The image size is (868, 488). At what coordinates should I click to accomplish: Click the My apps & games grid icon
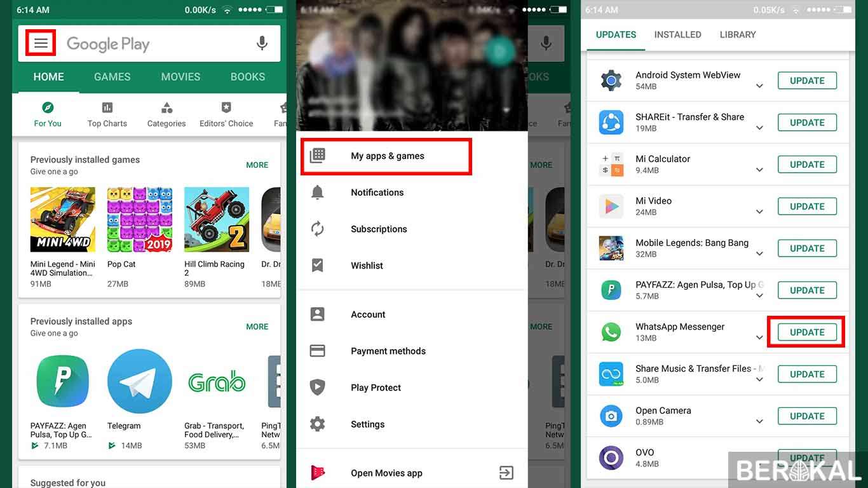[318, 156]
